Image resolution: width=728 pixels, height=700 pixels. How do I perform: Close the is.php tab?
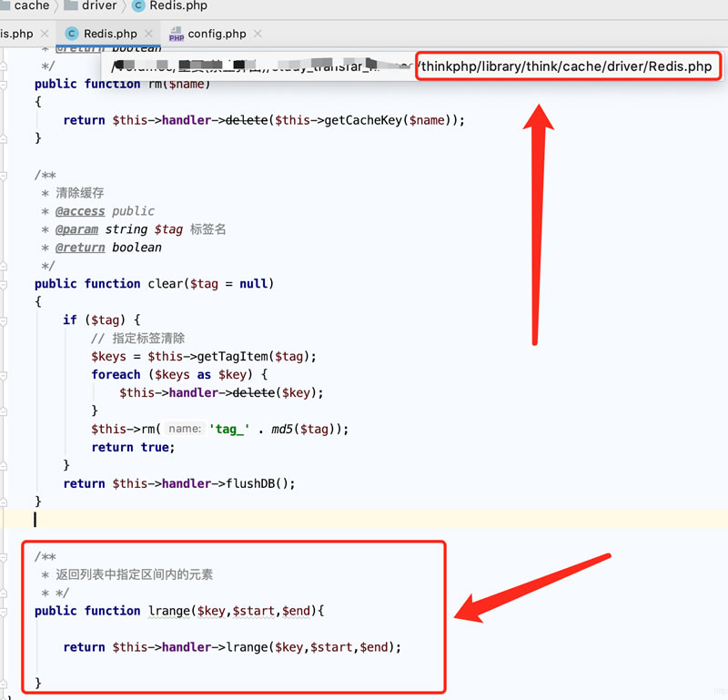[45, 34]
